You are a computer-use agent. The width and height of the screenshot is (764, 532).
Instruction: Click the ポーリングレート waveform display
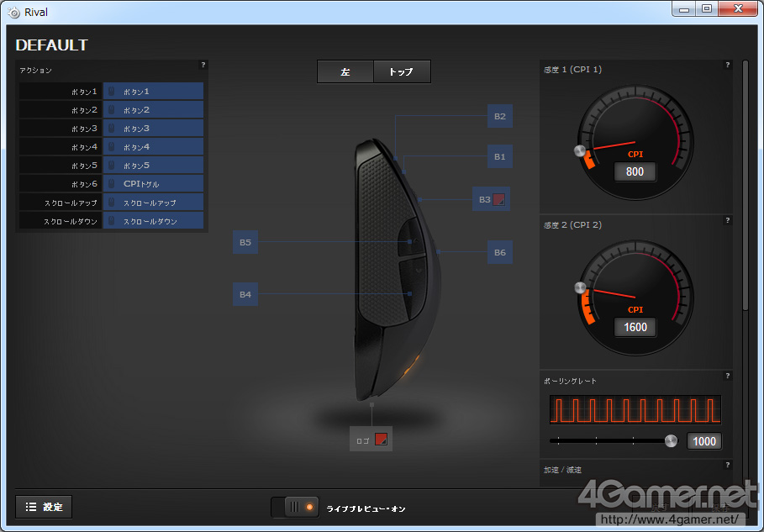[x=635, y=409]
